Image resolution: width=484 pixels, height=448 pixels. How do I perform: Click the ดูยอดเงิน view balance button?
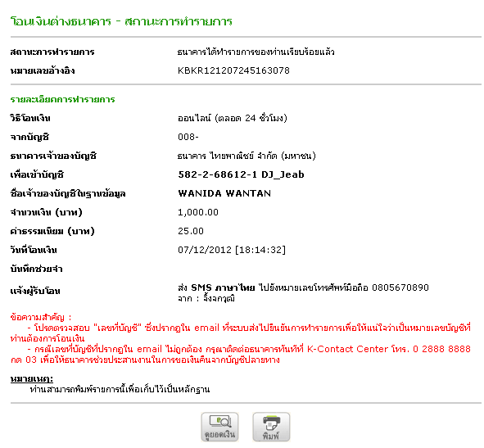(x=219, y=427)
